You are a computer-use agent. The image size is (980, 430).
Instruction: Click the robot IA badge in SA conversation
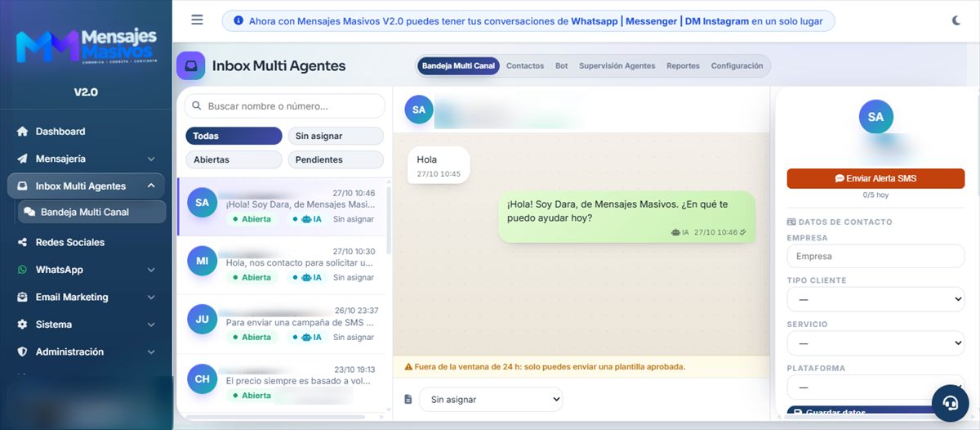[305, 219]
